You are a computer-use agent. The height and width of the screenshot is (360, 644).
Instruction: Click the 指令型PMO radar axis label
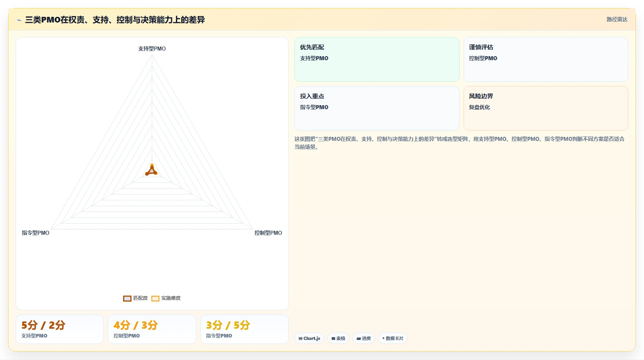pyautogui.click(x=36, y=233)
